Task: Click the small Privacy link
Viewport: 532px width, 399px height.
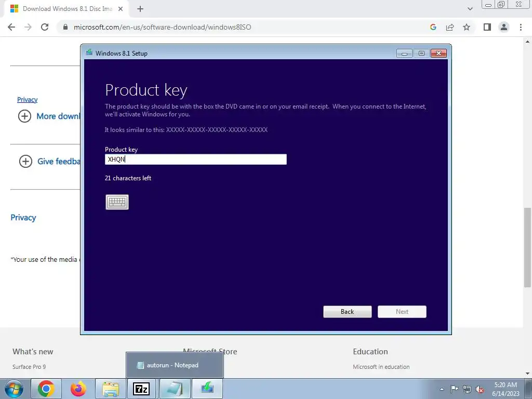Action: 27,100
